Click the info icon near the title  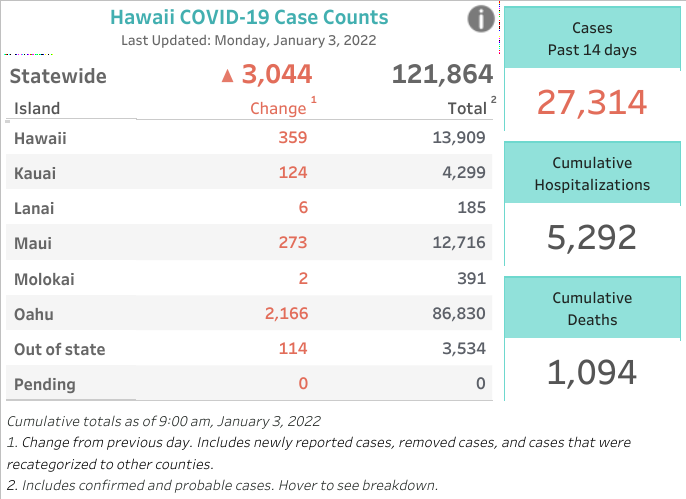coord(481,19)
